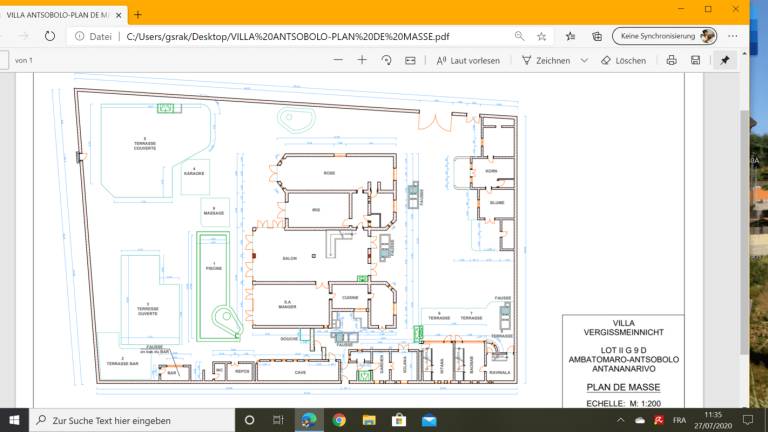768x432 pixels.
Task: Select the VILLA ANTSOBOLO-PLAN DE MASSE tab
Action: (x=58, y=14)
